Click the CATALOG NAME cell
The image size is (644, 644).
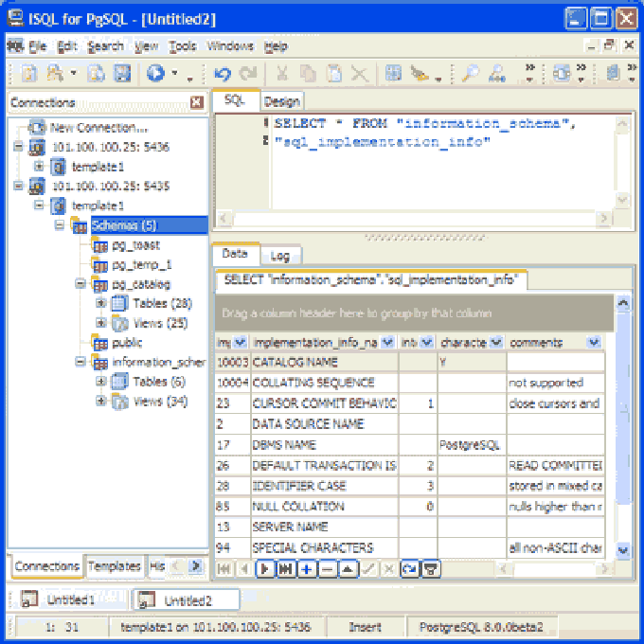tap(325, 362)
